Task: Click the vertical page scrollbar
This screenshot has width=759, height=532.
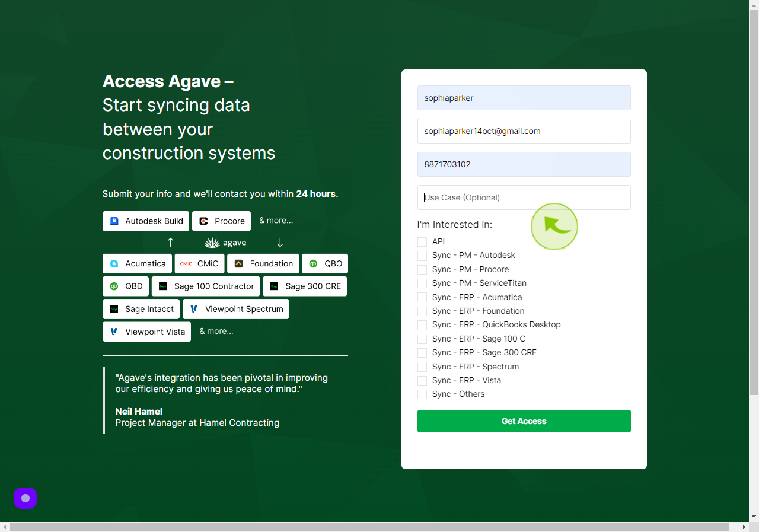Action: [x=754, y=202]
